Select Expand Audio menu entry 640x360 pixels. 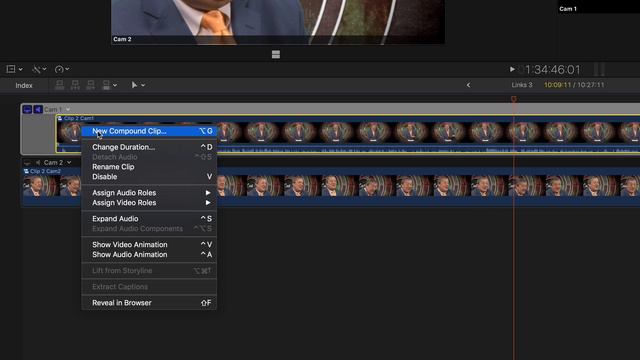click(149, 219)
